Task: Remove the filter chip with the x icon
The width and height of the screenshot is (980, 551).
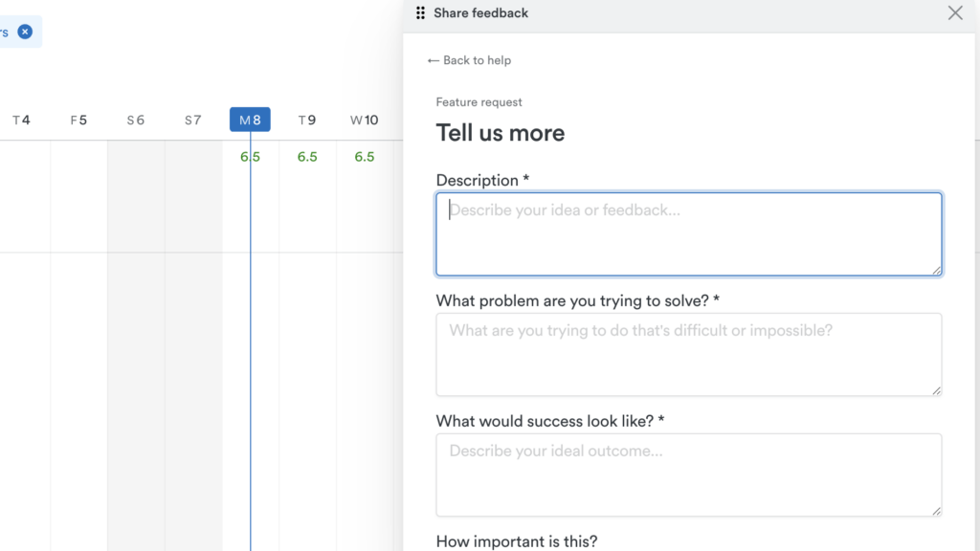Action: pyautogui.click(x=25, y=32)
